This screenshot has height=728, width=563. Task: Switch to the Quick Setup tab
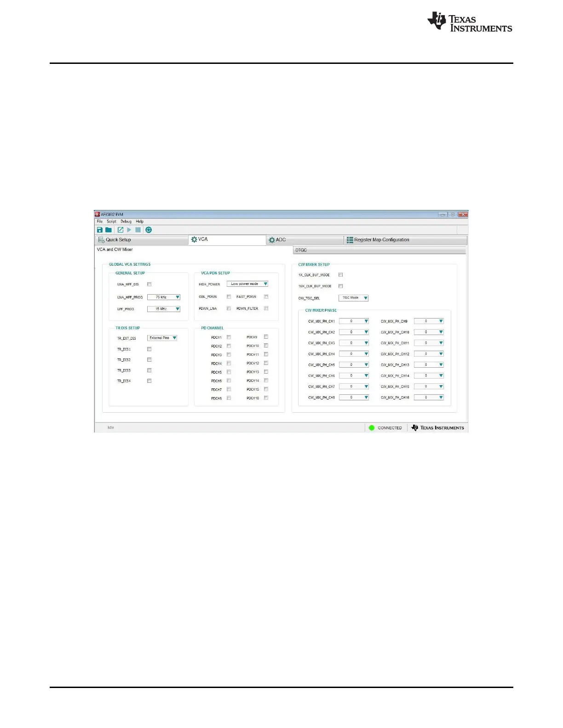pos(142,240)
